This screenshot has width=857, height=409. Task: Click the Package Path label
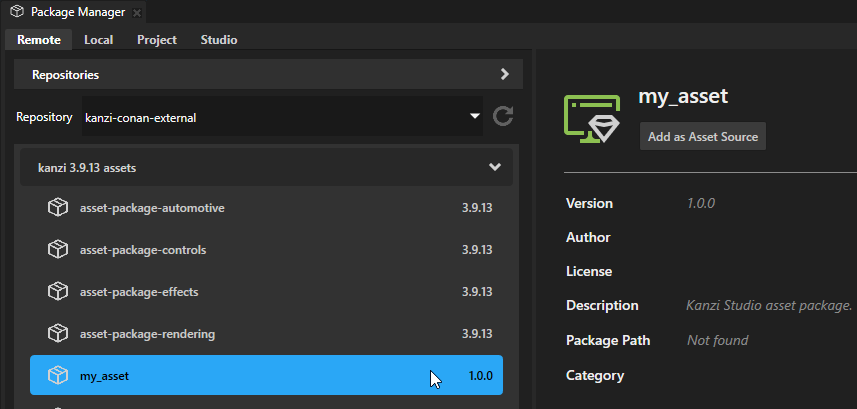click(x=608, y=340)
